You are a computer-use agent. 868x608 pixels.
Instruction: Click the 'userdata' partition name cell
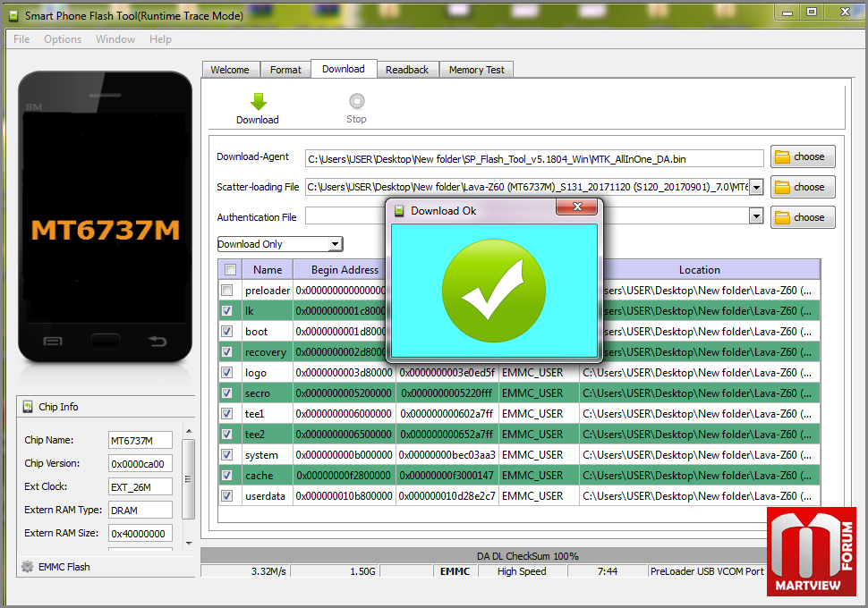click(x=267, y=496)
